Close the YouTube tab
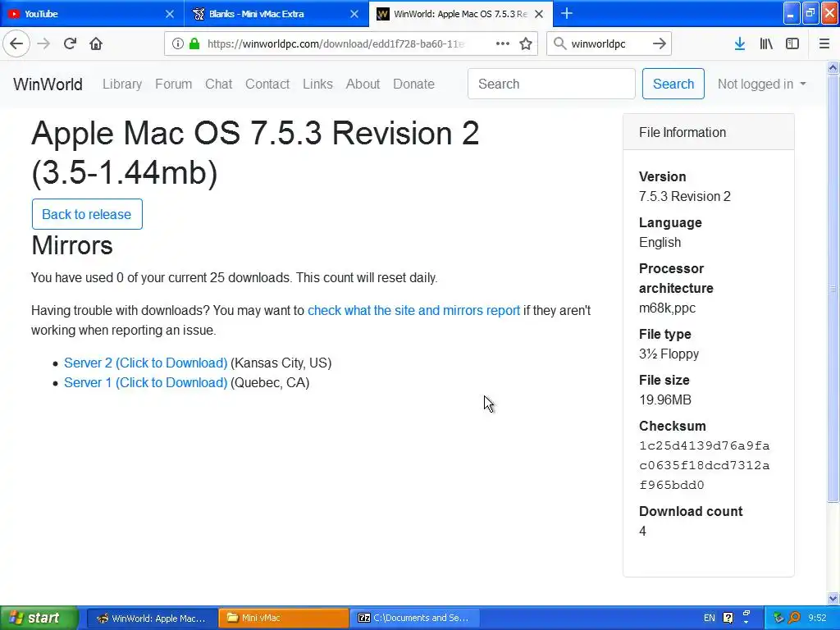 (169, 14)
